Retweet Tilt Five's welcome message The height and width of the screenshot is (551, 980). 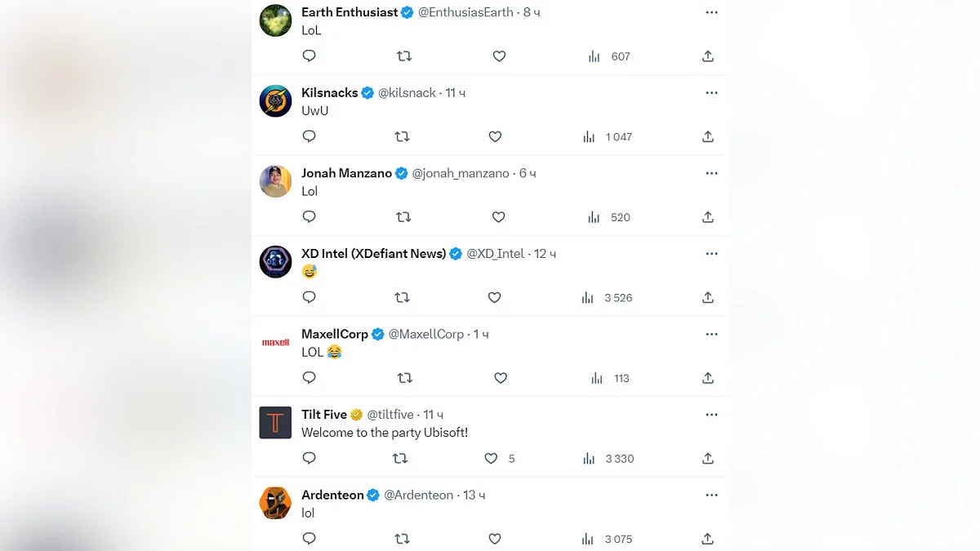tap(400, 459)
